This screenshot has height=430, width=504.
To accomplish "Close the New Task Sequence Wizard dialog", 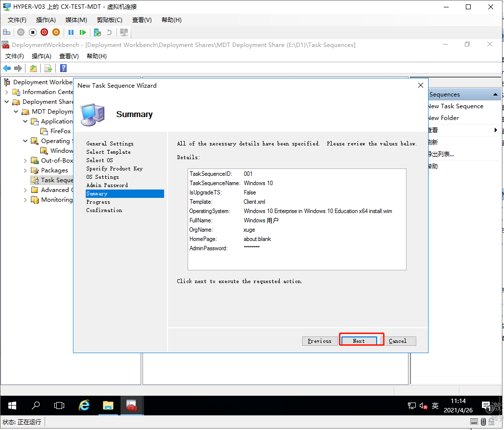I will coord(420,85).
